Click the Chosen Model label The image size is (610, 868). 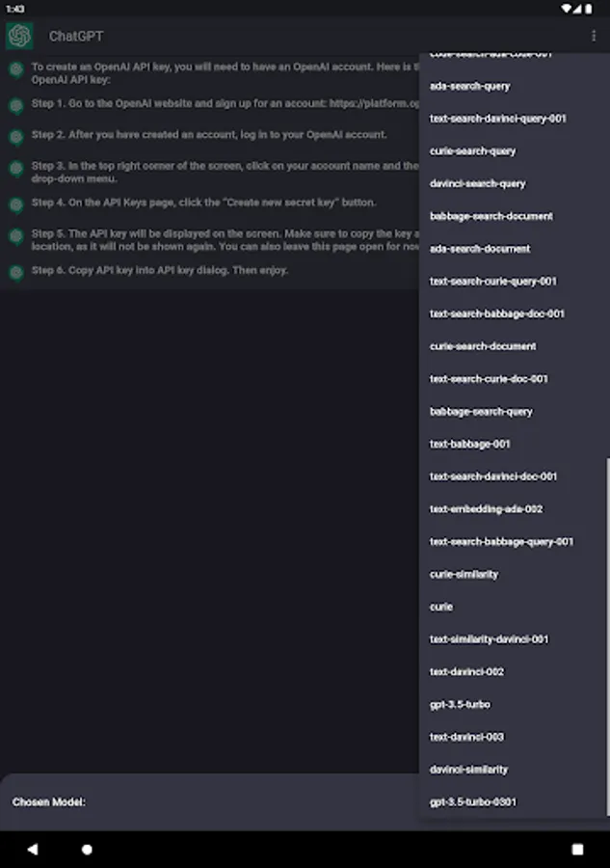49,802
